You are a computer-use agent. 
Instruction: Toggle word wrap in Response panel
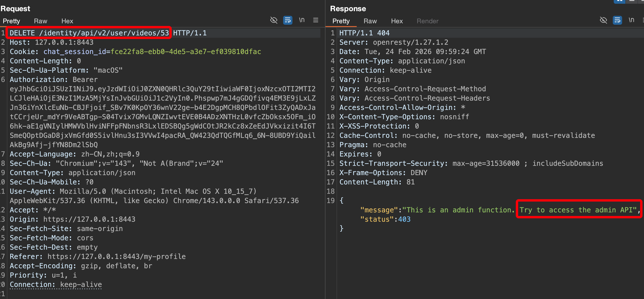(x=617, y=20)
